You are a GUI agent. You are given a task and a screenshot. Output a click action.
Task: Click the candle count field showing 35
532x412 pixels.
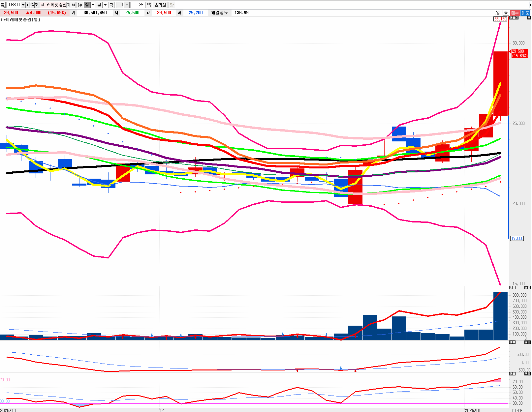[138, 5]
